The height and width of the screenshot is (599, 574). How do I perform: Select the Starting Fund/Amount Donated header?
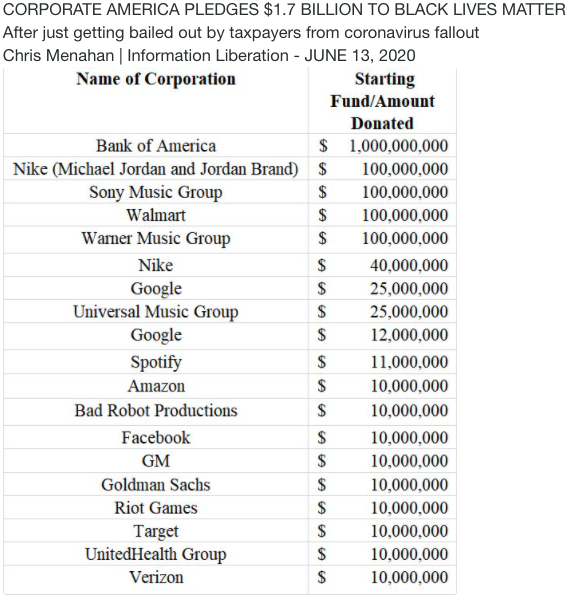382,101
